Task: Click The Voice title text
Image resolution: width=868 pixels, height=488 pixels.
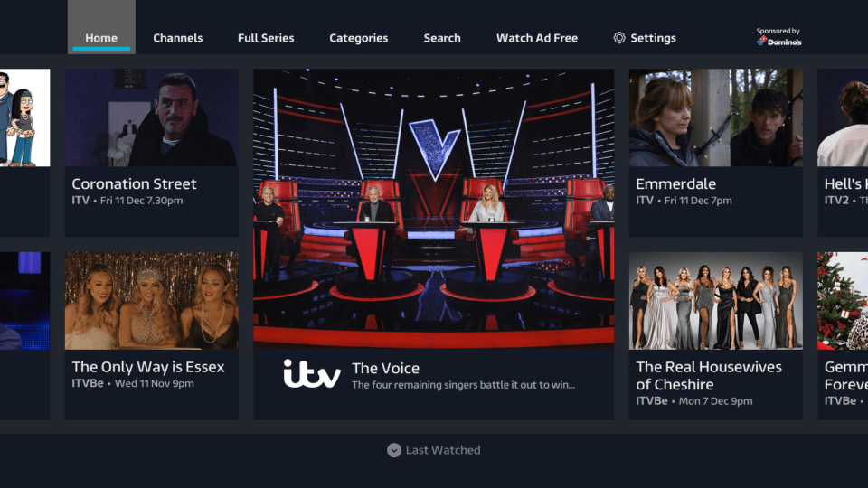Action: pyautogui.click(x=385, y=368)
